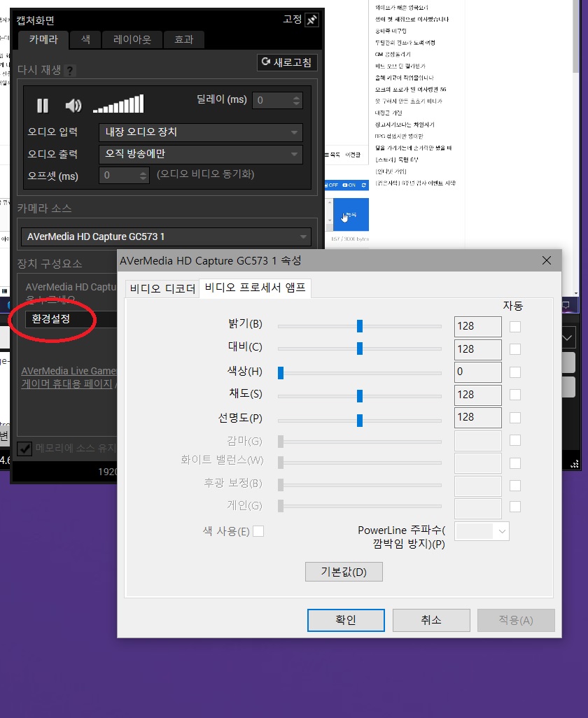Click the refresh icon beside ON in webpage
Image resolution: width=588 pixels, height=718 pixels.
pos(363,185)
